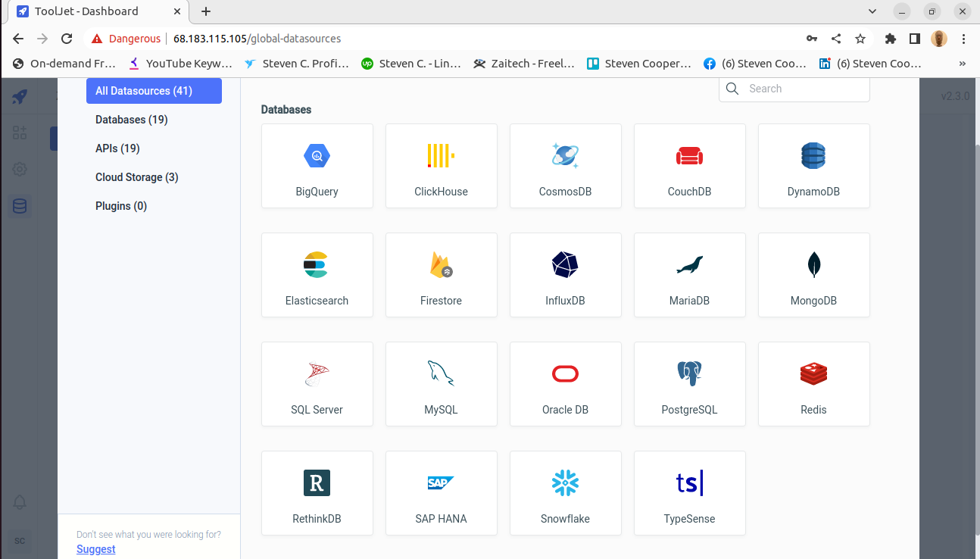
Task: Open the apps grid sidebar icon
Action: (x=20, y=133)
